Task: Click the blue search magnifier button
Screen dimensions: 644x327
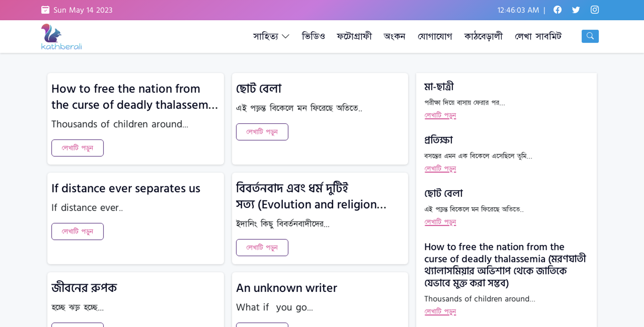Action: 590,36
